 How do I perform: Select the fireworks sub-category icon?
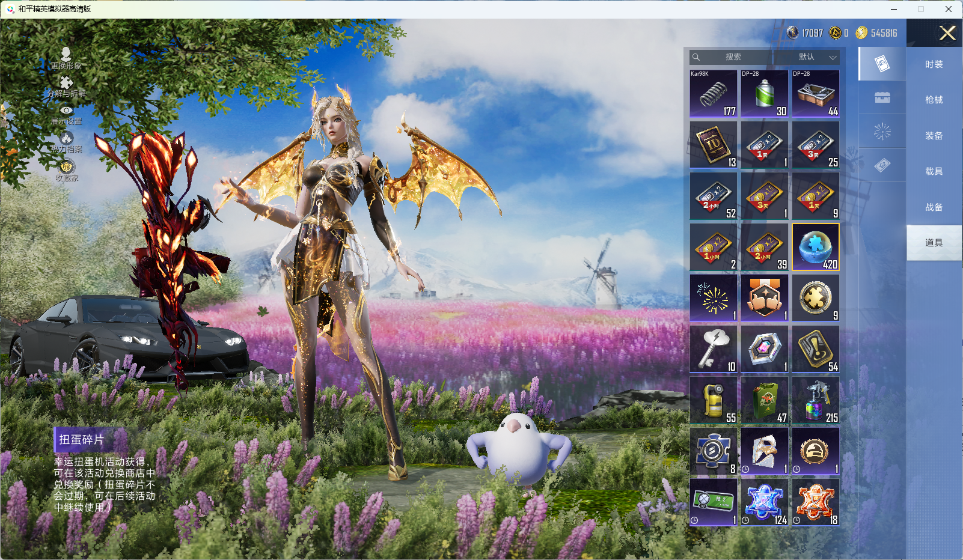click(882, 132)
